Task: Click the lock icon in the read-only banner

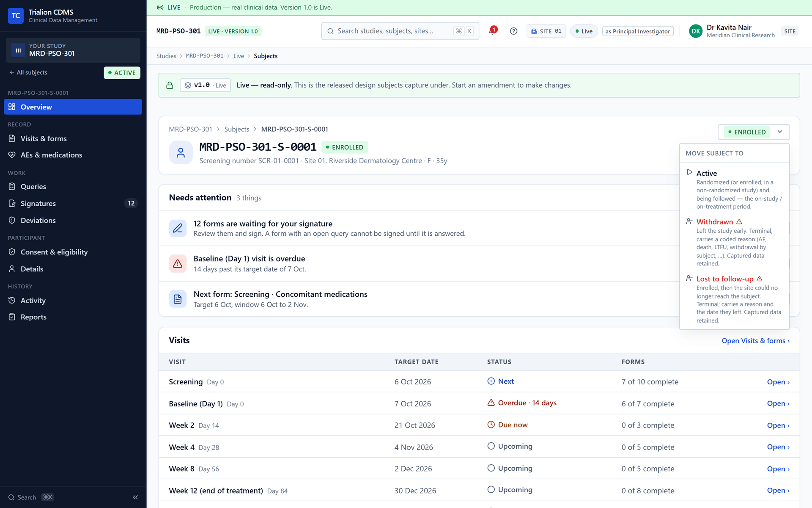Action: click(x=170, y=85)
